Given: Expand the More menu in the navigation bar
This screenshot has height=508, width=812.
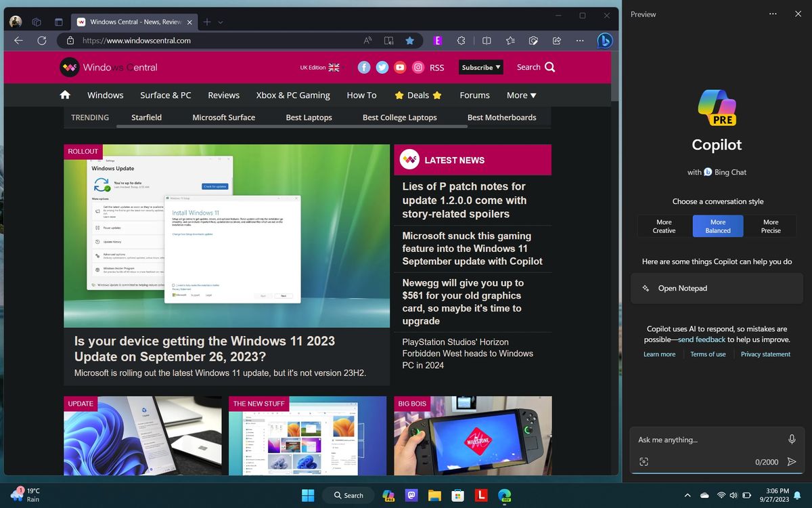Looking at the screenshot, I should (x=521, y=95).
